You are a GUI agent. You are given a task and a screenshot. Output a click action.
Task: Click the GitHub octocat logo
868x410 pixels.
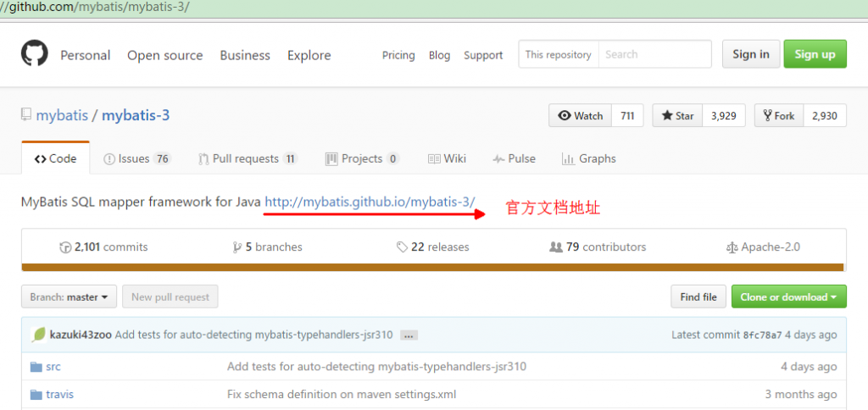point(34,54)
